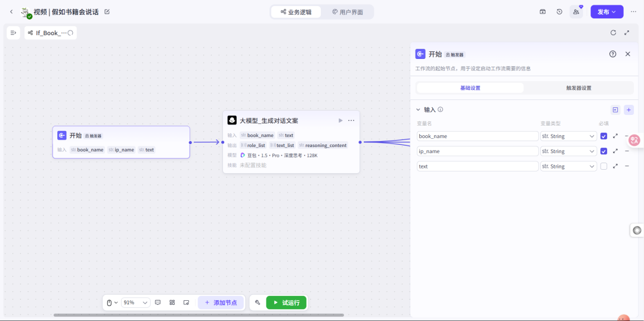The width and height of the screenshot is (644, 321).
Task: Switch to the 触发器设置 tab
Action: 578,88
